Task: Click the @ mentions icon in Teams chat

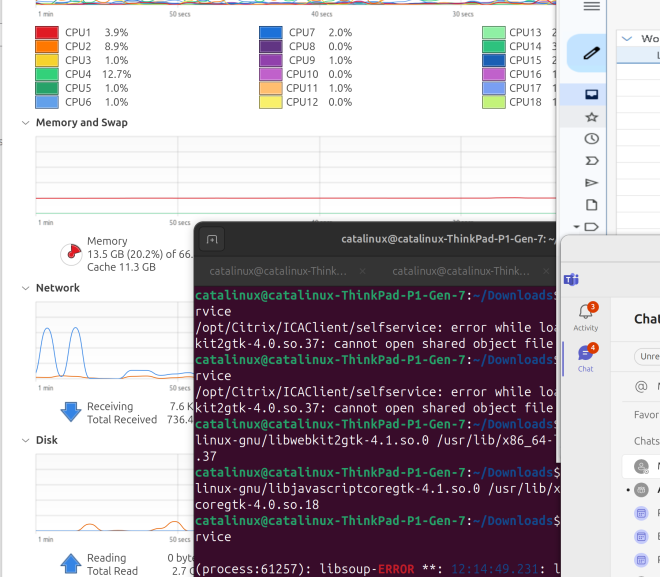Action: (641, 386)
